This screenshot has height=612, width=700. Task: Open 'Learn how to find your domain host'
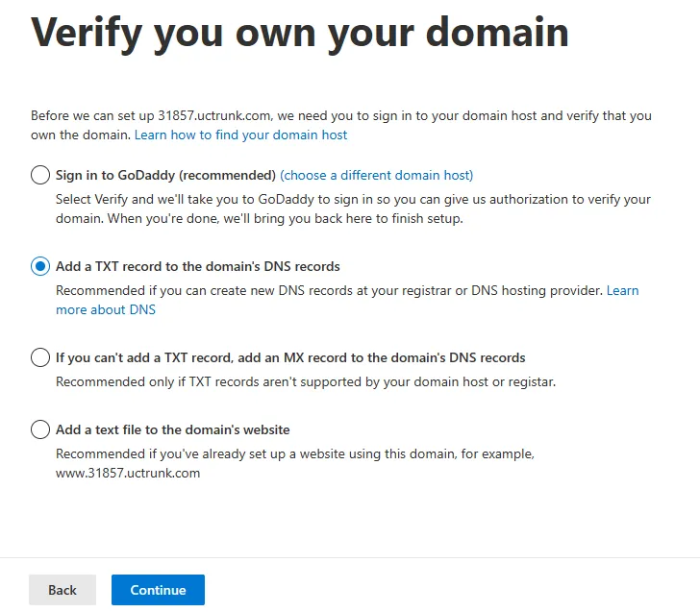click(240, 135)
